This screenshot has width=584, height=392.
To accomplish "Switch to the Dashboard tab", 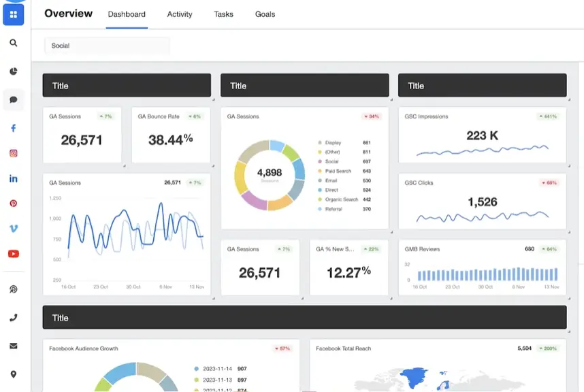I will 127,14.
